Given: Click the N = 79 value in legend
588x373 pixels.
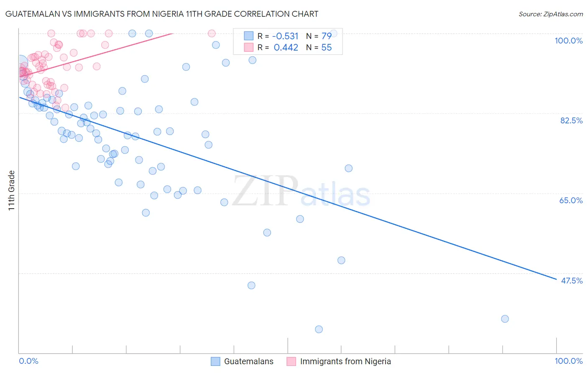Looking at the screenshot, I should (x=319, y=36).
